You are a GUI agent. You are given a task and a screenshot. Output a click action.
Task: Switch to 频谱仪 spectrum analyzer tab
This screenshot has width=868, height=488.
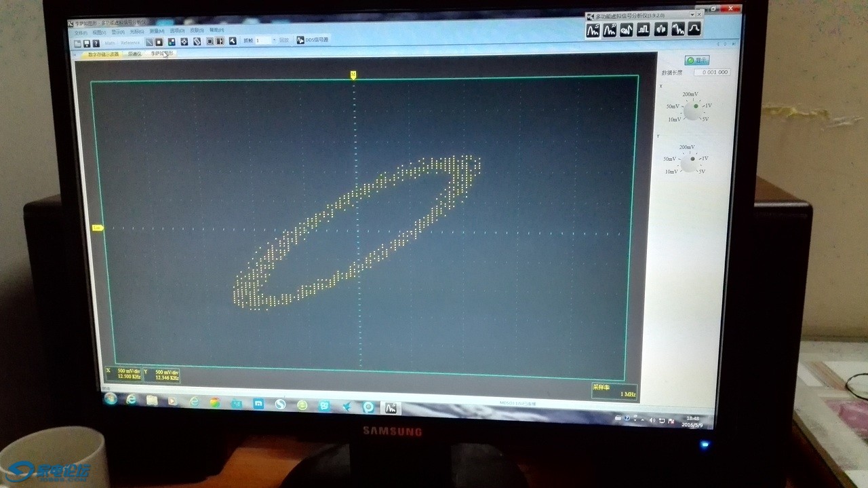coord(134,54)
